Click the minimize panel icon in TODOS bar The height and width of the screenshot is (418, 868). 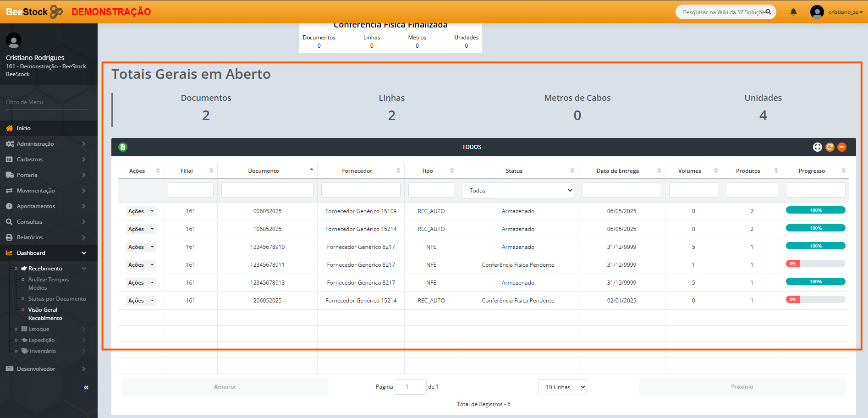842,147
